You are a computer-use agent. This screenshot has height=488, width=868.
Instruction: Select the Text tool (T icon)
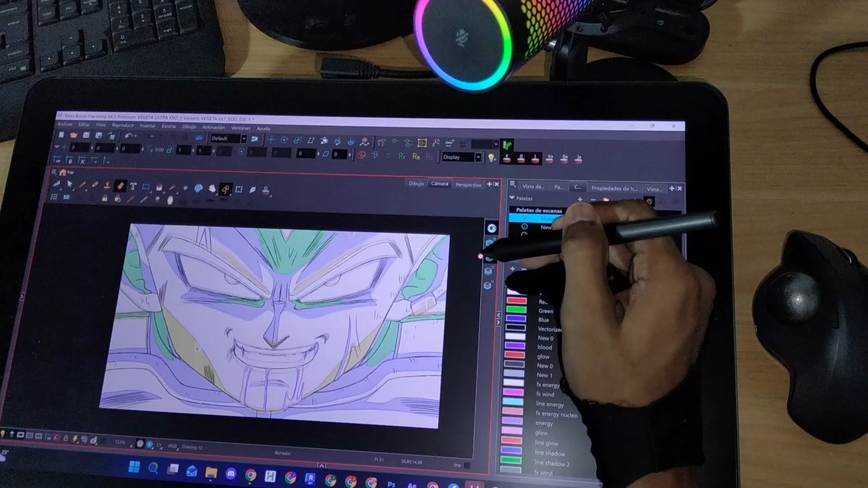point(133,187)
